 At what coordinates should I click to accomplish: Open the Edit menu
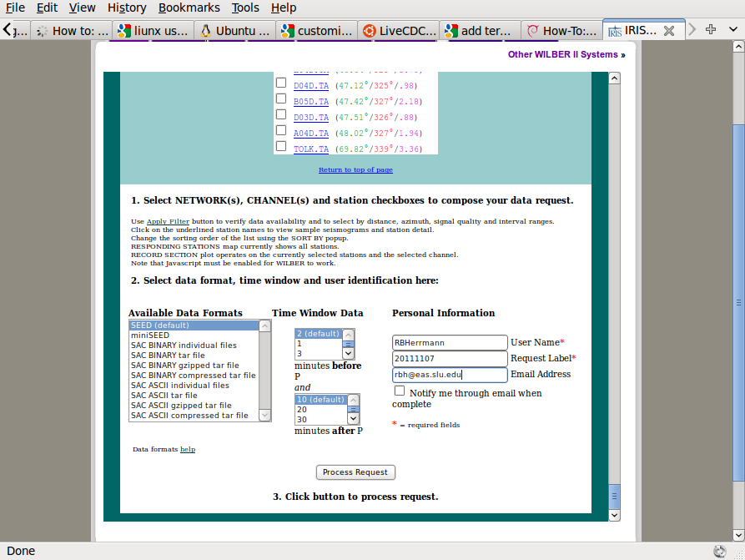tap(47, 8)
